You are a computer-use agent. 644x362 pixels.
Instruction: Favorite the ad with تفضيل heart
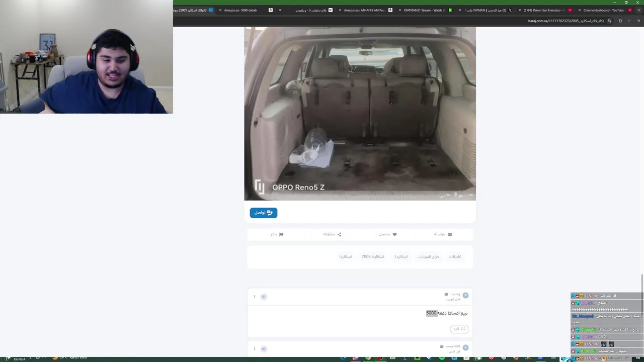(387, 234)
